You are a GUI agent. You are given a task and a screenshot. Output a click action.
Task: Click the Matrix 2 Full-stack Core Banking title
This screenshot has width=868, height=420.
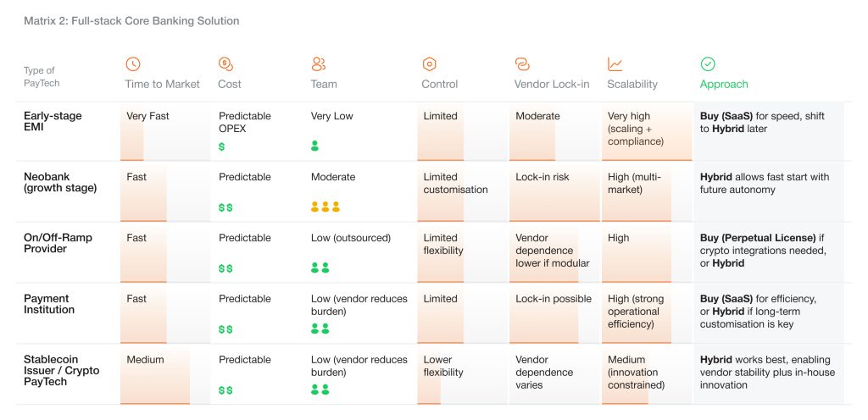131,20
